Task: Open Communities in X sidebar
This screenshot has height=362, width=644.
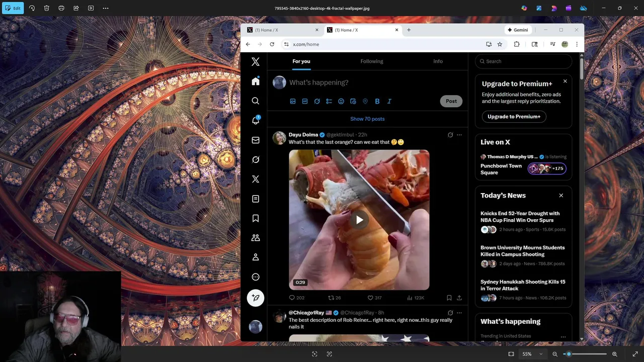Action: pos(256,238)
